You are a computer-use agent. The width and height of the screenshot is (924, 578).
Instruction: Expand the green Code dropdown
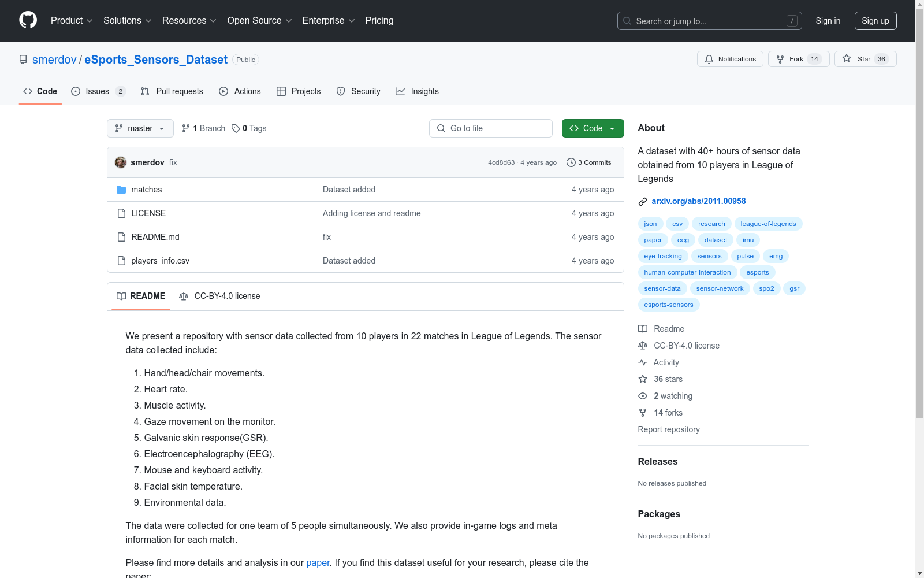pyautogui.click(x=593, y=128)
